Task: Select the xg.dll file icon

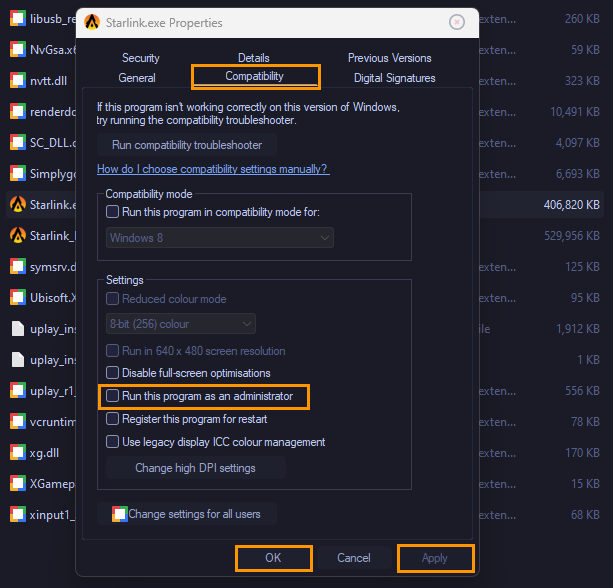Action: click(18, 452)
